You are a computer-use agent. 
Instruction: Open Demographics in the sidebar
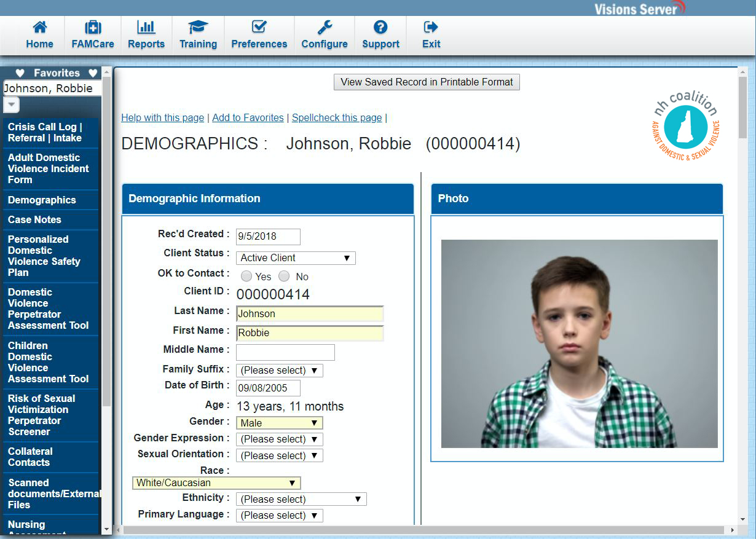(x=50, y=200)
